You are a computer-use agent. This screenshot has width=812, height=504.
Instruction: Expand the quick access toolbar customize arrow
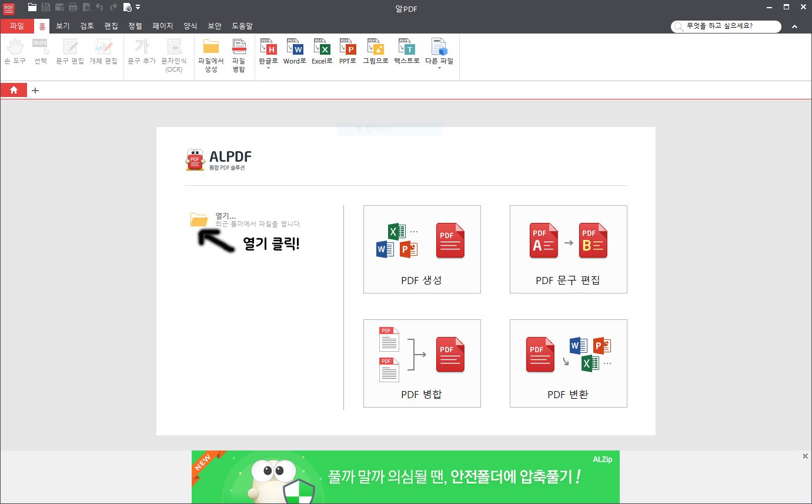[x=138, y=8]
